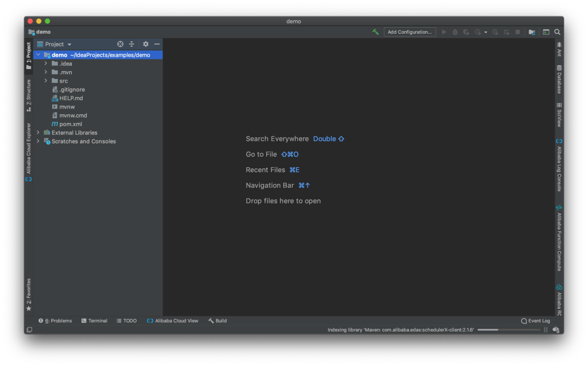Select pom.xml in project tree
The width and height of the screenshot is (588, 366).
[70, 124]
